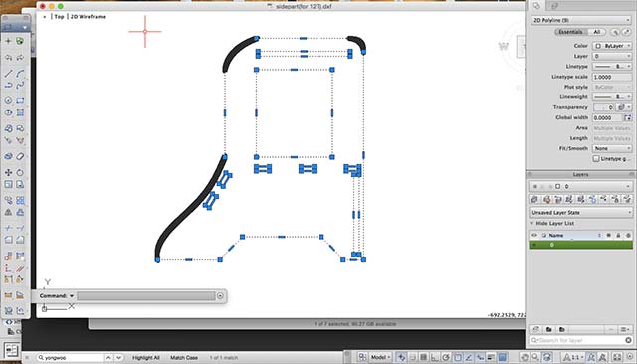The image size is (637, 364).
Task: Select the Array tool
Action: 20,200
